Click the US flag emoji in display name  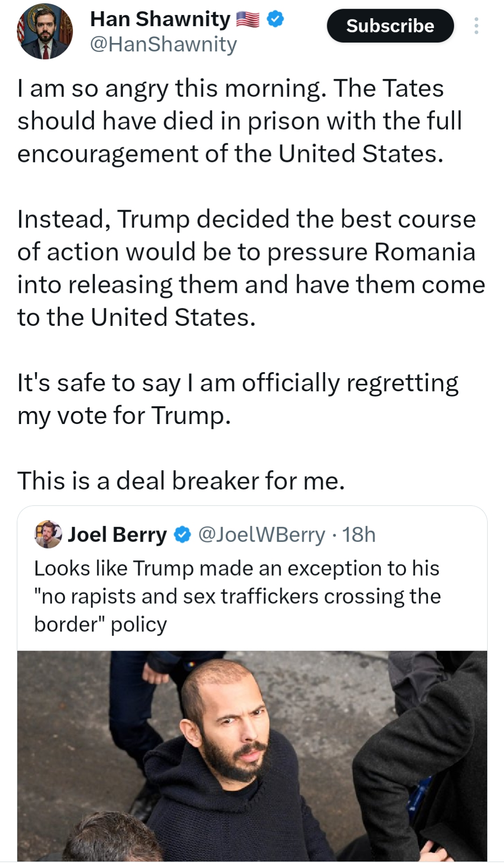pyautogui.click(x=248, y=19)
